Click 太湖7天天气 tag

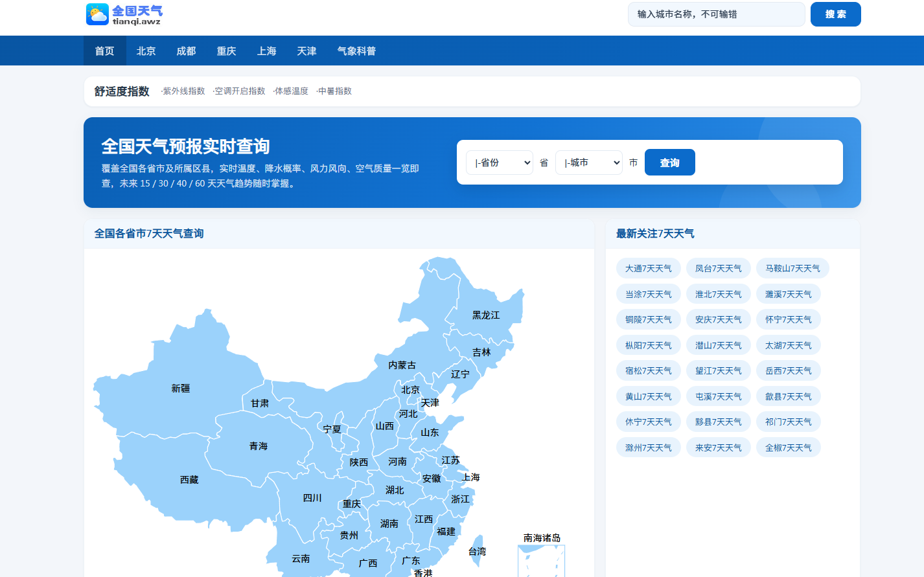pyautogui.click(x=789, y=345)
